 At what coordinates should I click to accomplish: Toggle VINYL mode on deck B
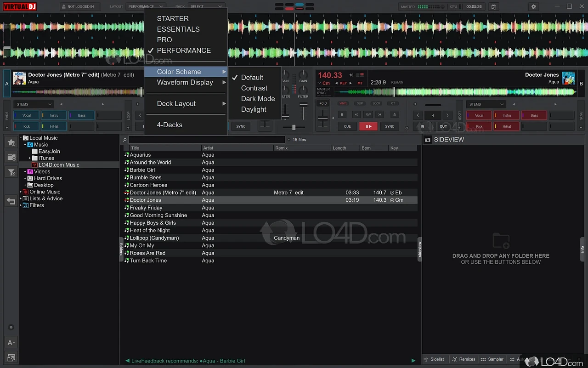343,103
